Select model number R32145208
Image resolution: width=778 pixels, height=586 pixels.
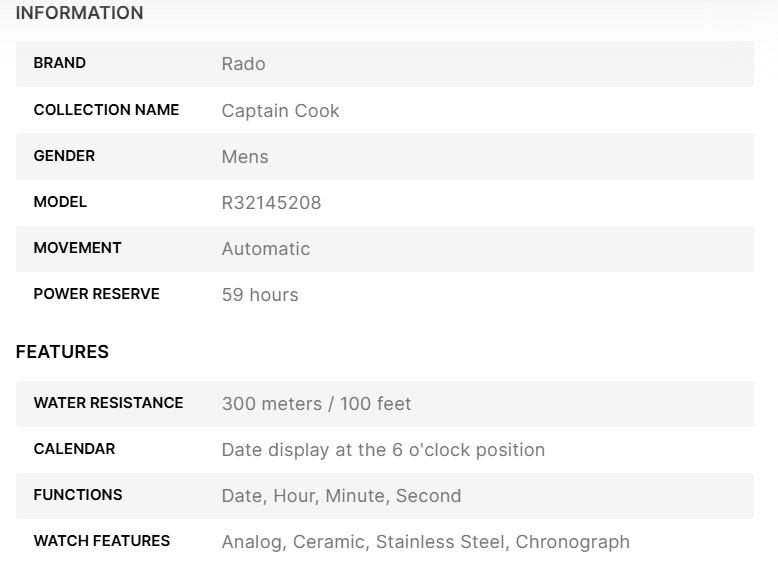[x=271, y=203]
